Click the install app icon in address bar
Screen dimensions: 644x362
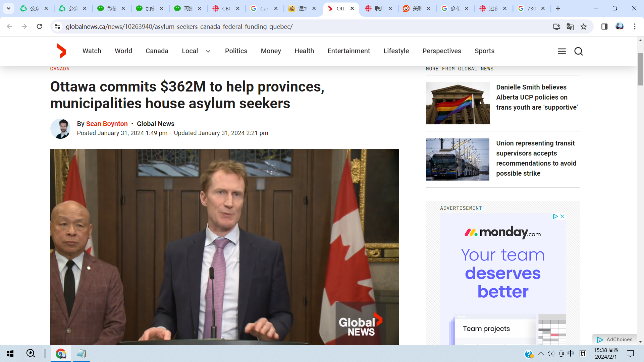(x=556, y=26)
